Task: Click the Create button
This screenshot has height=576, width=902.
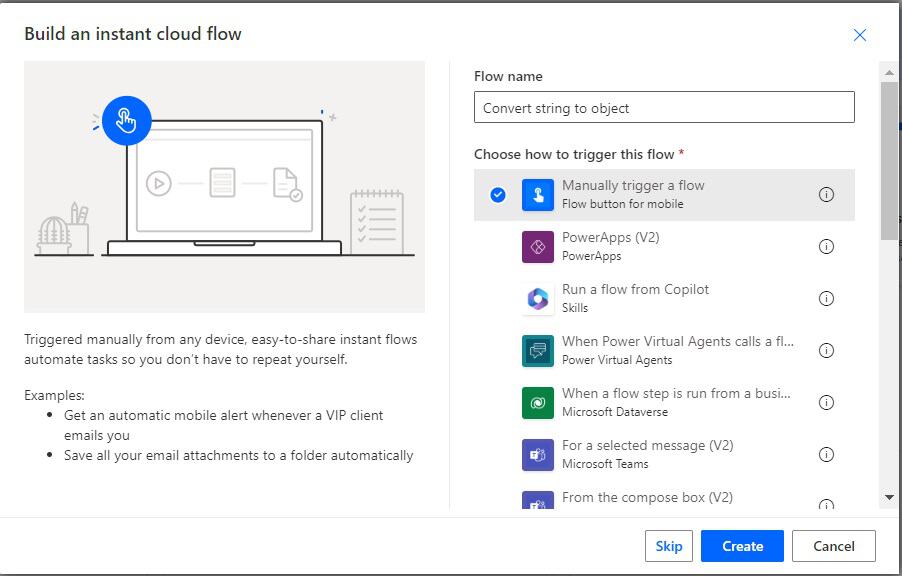Action: [x=742, y=546]
